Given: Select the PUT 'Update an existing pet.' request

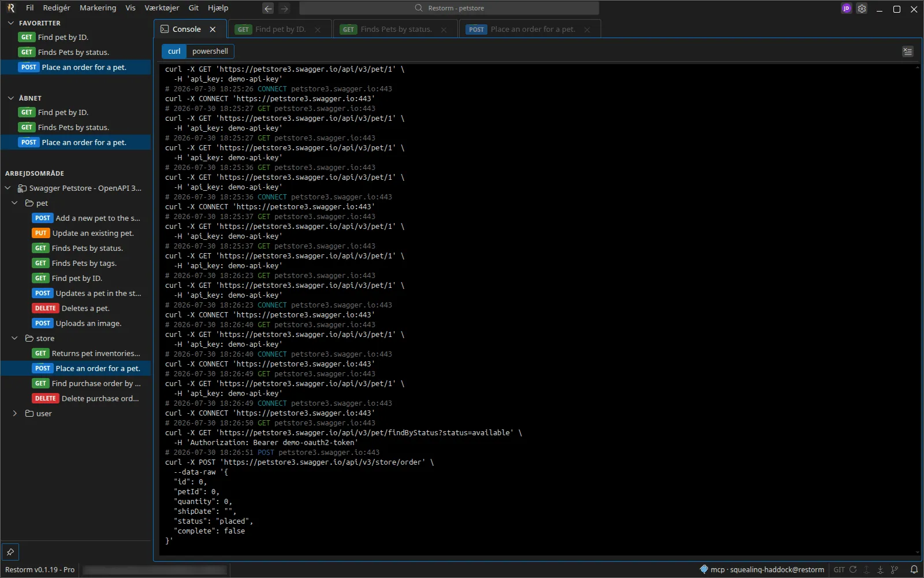Looking at the screenshot, I should tap(76, 233).
